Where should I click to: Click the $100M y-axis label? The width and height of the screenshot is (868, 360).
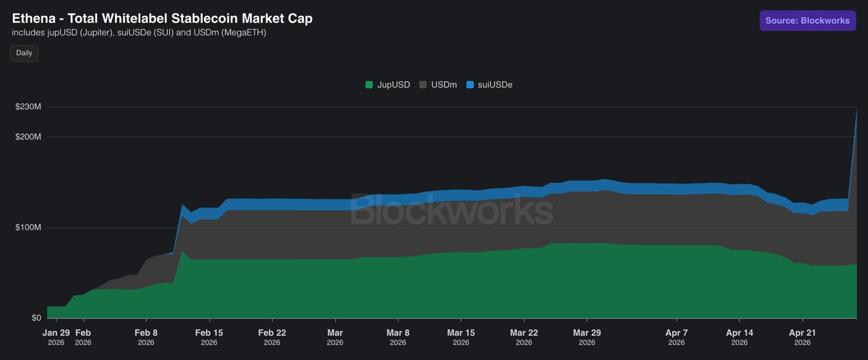coord(28,228)
